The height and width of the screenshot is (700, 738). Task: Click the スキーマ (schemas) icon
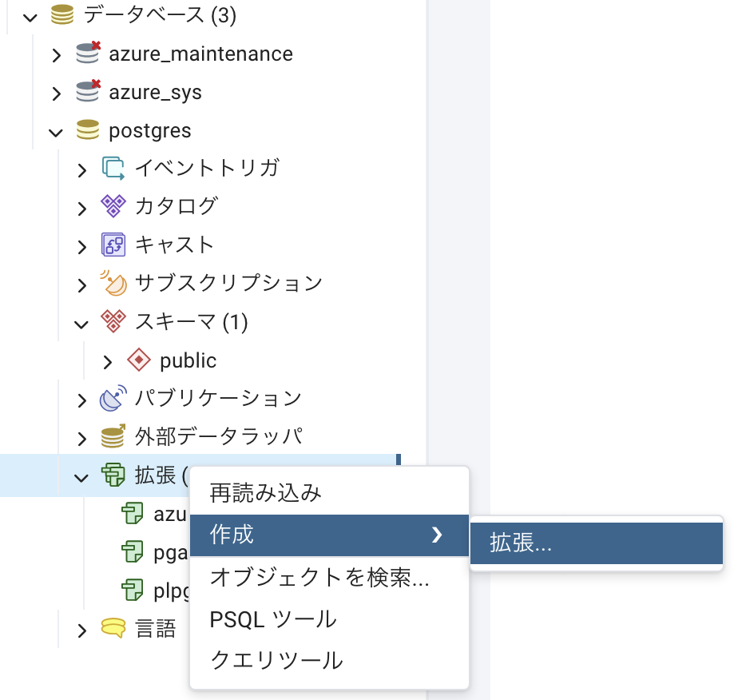coord(113,321)
